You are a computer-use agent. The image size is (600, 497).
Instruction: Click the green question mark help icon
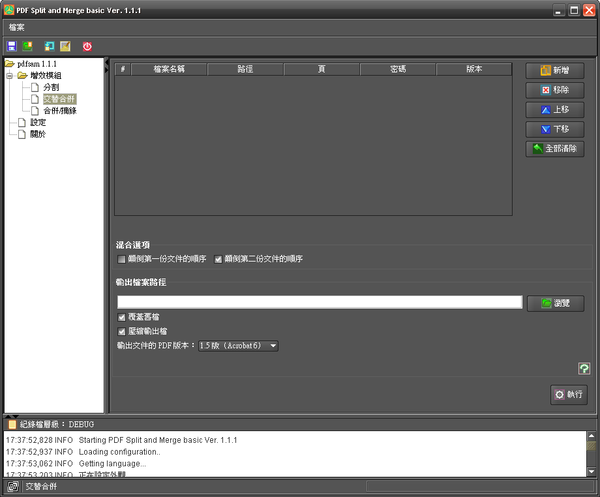(584, 369)
